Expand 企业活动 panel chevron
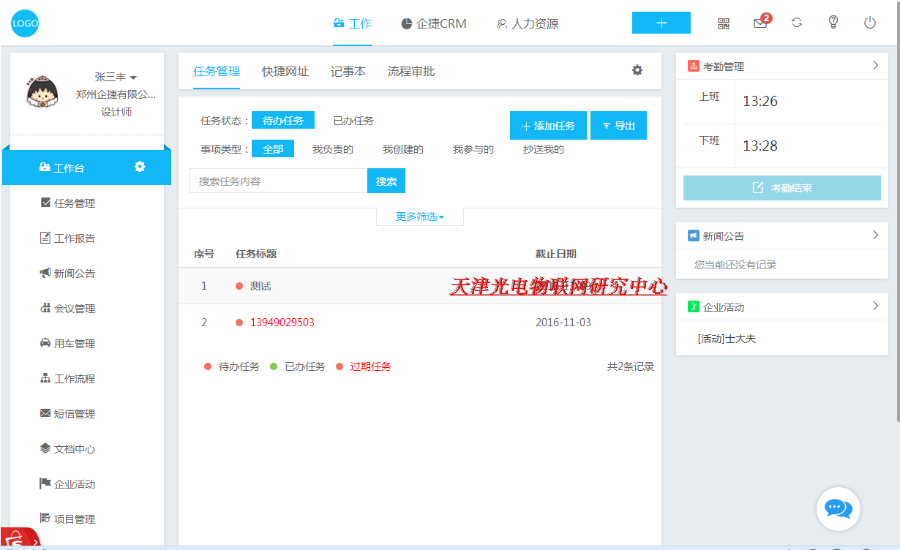 click(x=875, y=306)
